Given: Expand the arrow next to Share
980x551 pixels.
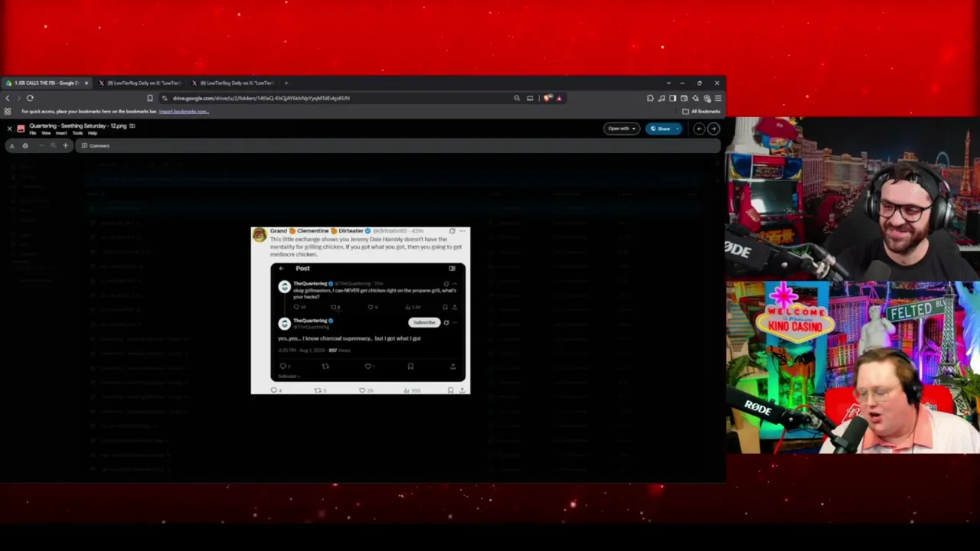Looking at the screenshot, I should pos(678,129).
